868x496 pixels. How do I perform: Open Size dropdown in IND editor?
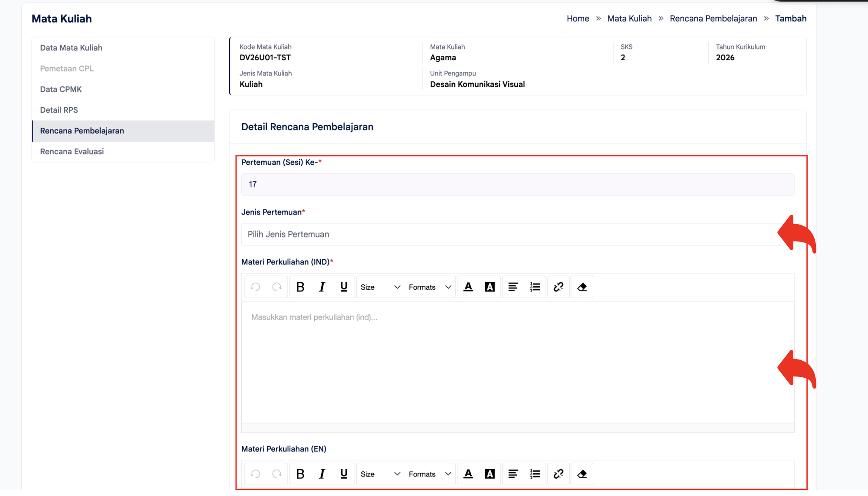pos(380,287)
